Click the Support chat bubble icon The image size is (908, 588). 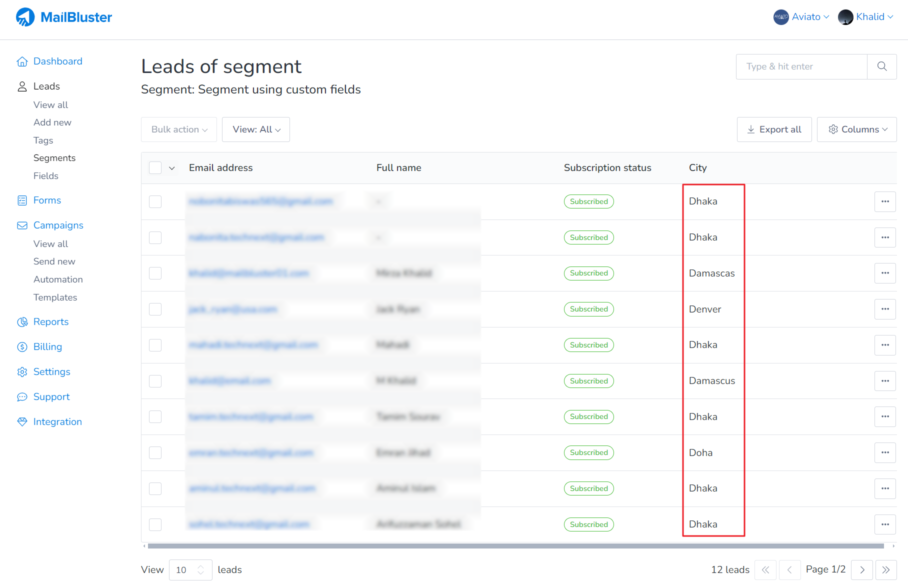click(x=22, y=397)
